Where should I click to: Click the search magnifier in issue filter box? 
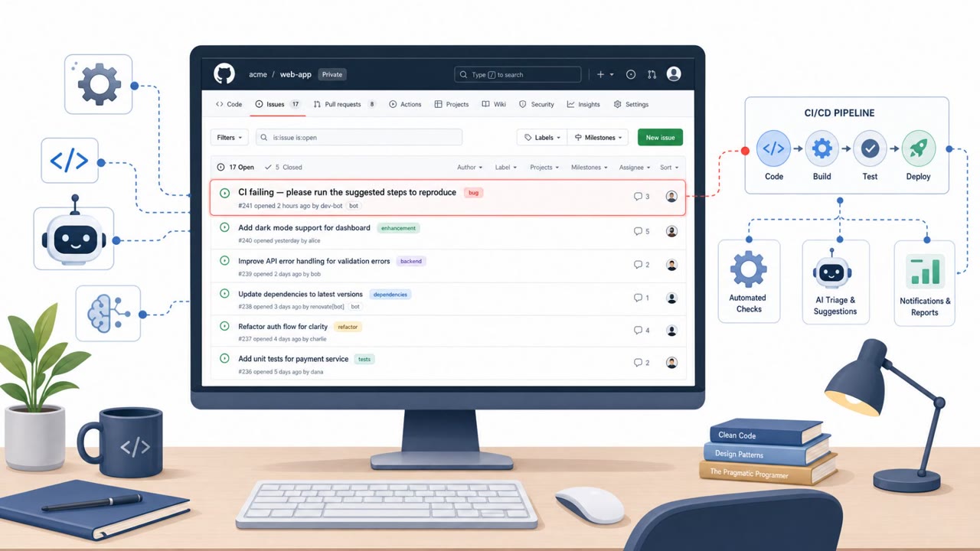pos(266,138)
